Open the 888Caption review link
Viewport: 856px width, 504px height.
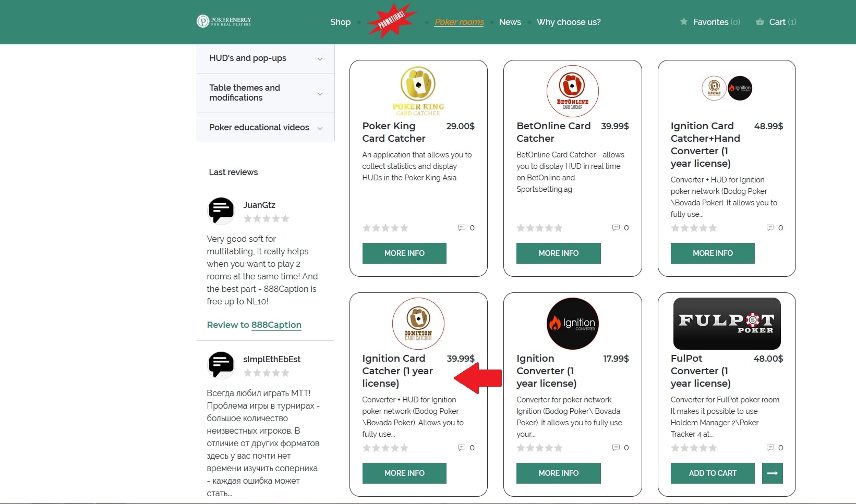(x=276, y=325)
